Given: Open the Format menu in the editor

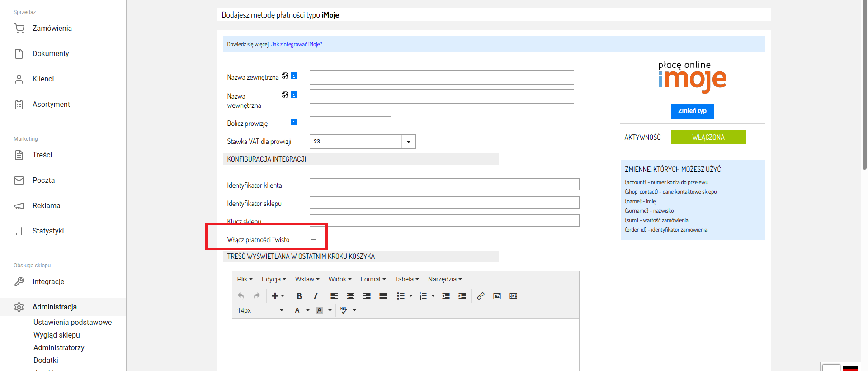Looking at the screenshot, I should [373, 279].
